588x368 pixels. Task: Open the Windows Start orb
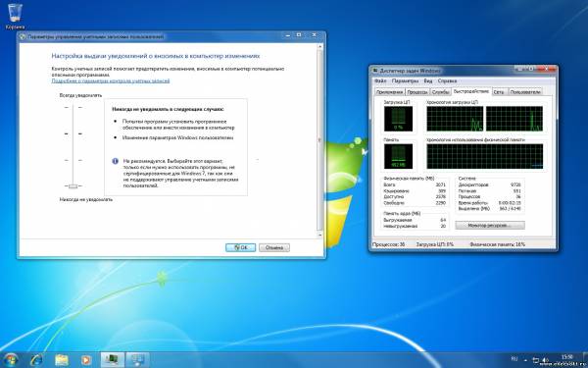10,360
